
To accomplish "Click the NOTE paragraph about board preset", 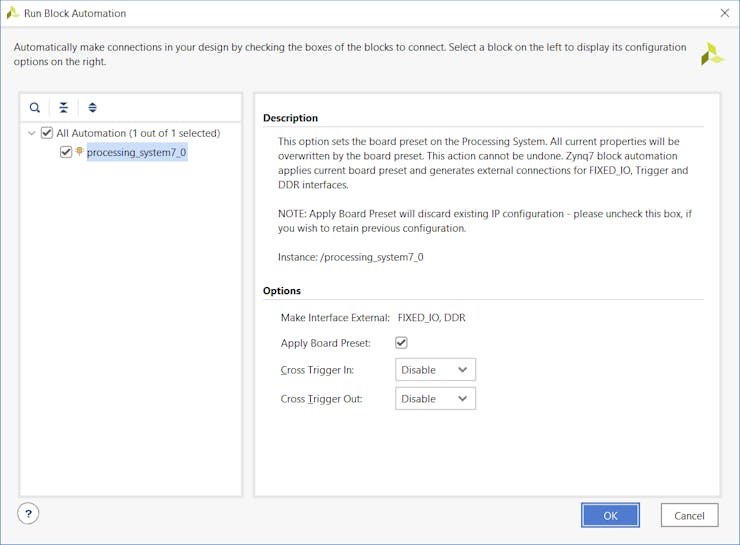I will tap(485, 221).
